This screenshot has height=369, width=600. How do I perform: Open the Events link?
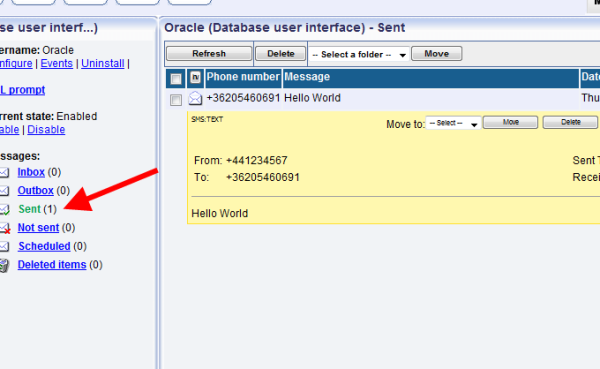point(57,64)
